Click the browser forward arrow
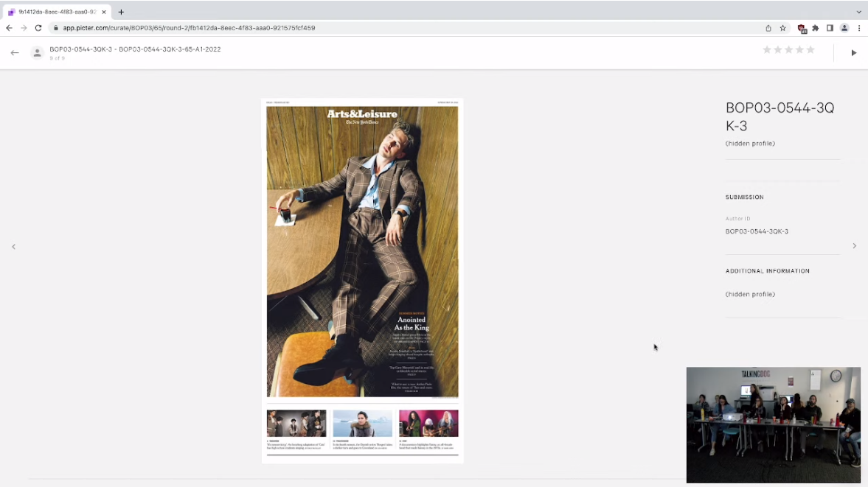The image size is (868, 487). [24, 28]
